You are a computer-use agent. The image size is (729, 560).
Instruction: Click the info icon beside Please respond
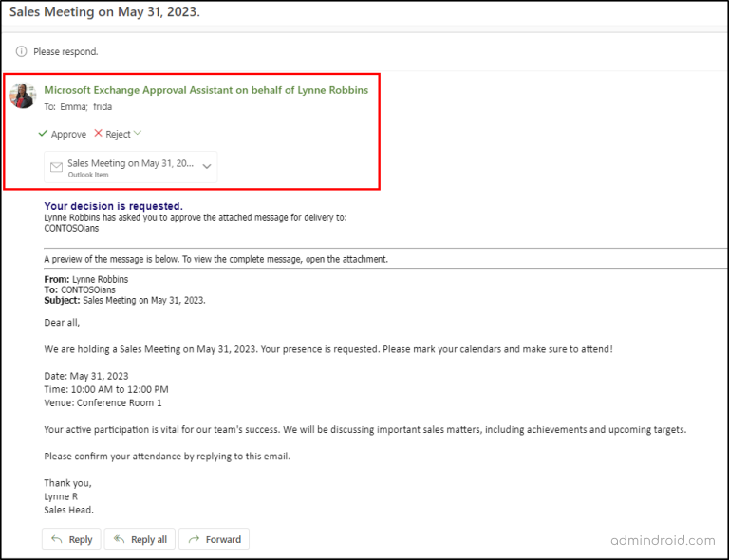[x=22, y=51]
